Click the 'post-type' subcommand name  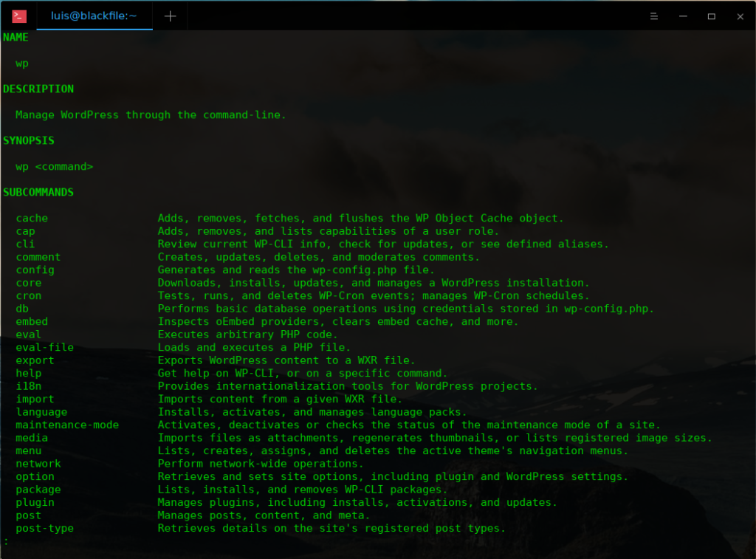tap(45, 529)
